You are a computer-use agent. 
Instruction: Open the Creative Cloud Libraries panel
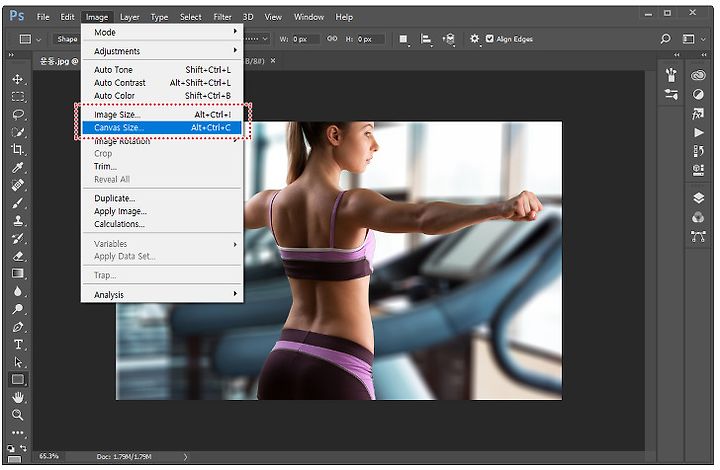point(698,75)
